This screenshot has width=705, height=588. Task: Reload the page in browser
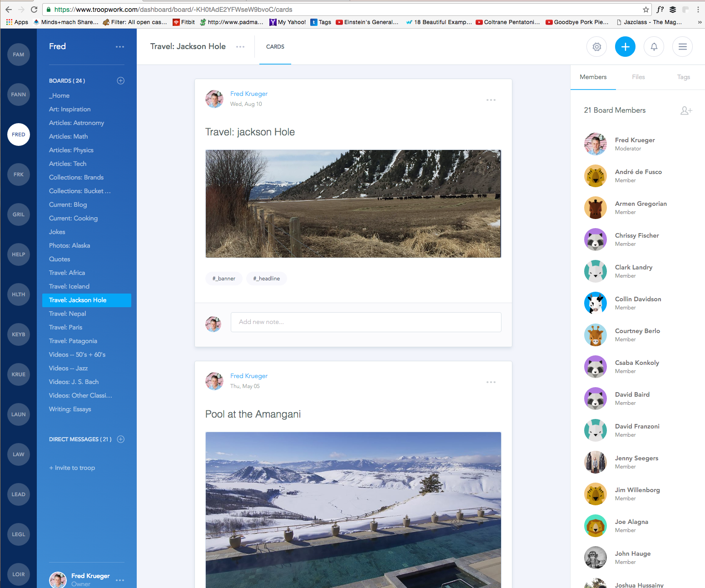(34, 9)
